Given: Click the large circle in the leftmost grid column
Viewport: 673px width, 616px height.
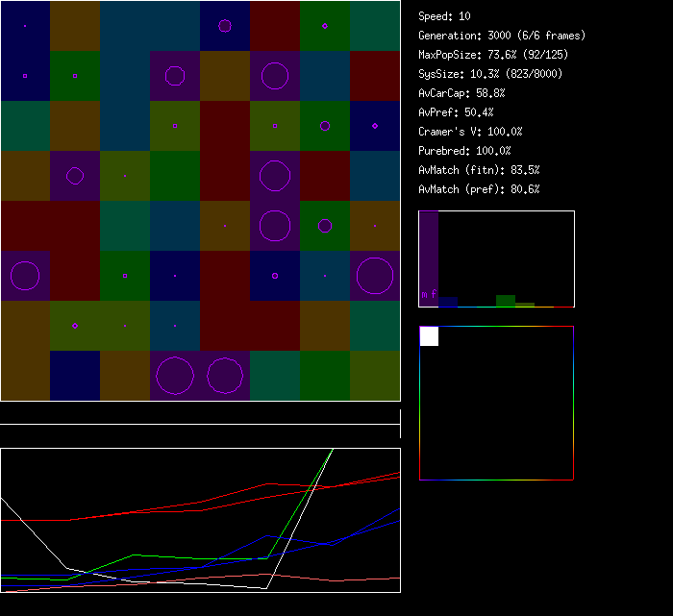Looking at the screenshot, I should pyautogui.click(x=25, y=276).
